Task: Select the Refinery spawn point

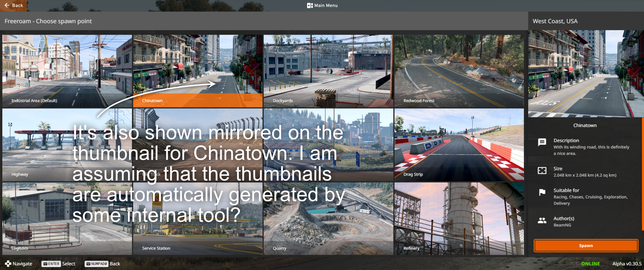Action: [x=459, y=219]
